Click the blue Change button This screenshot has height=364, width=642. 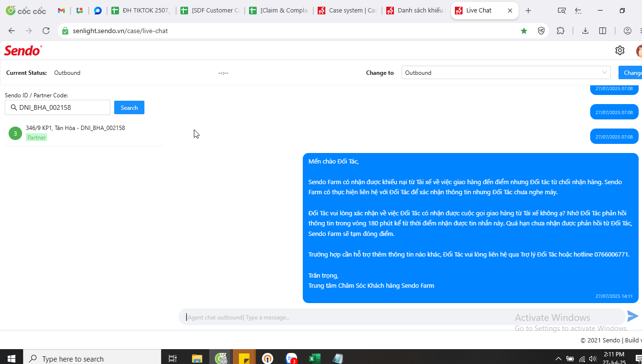(x=630, y=73)
